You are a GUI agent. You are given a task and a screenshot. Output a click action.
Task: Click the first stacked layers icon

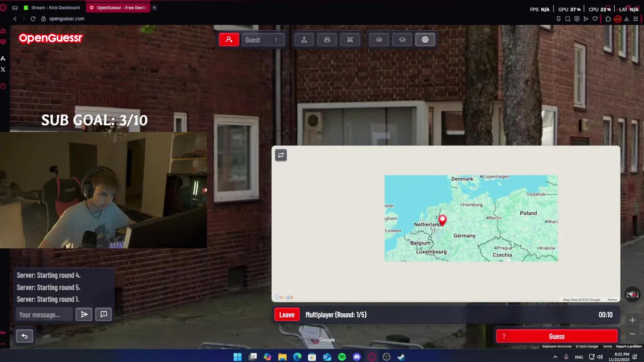[x=379, y=40]
